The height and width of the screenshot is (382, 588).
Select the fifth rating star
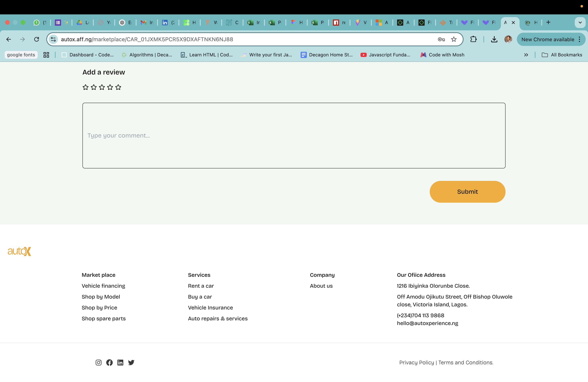[x=118, y=87]
